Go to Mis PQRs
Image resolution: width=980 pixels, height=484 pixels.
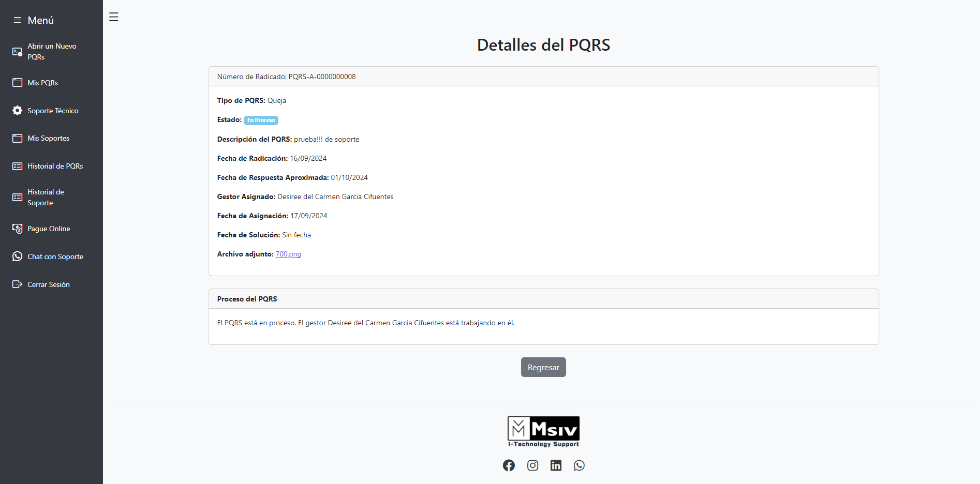42,83
